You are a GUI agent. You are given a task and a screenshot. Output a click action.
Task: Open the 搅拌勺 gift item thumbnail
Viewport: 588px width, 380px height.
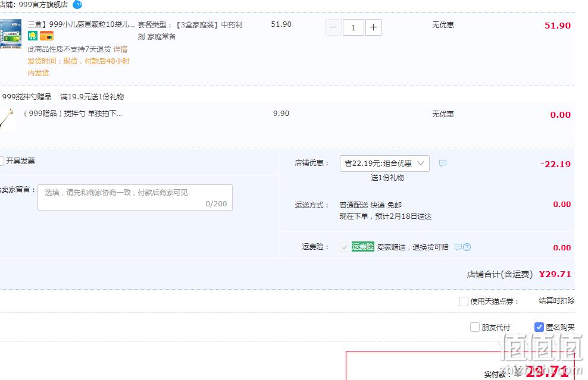8,119
